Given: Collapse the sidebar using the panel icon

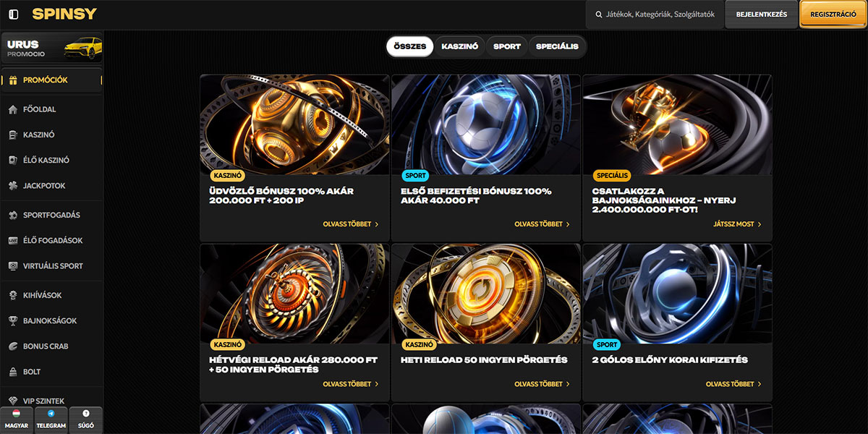Looking at the screenshot, I should 14,14.
